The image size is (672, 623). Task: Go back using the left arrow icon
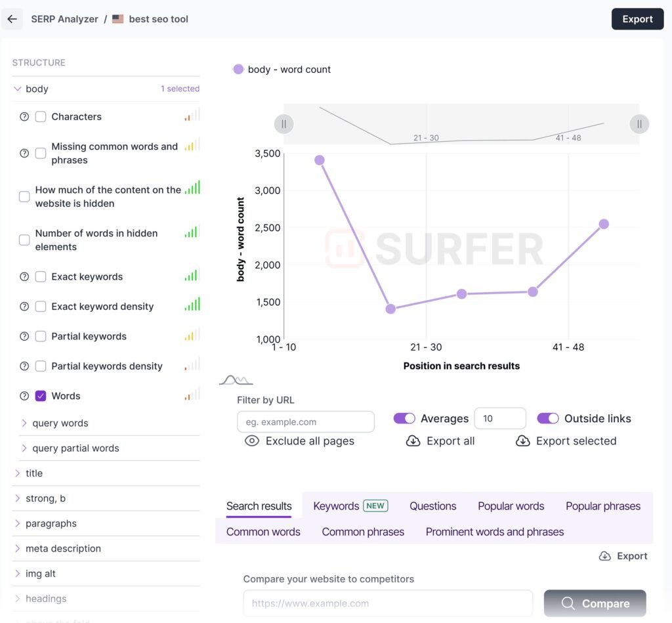click(x=12, y=19)
